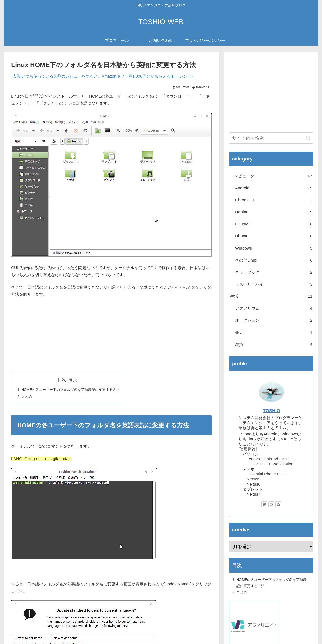Screen dimensions: 322x644
Task: Open the Amazon gift card ad link under the title
Action: (102, 76)
